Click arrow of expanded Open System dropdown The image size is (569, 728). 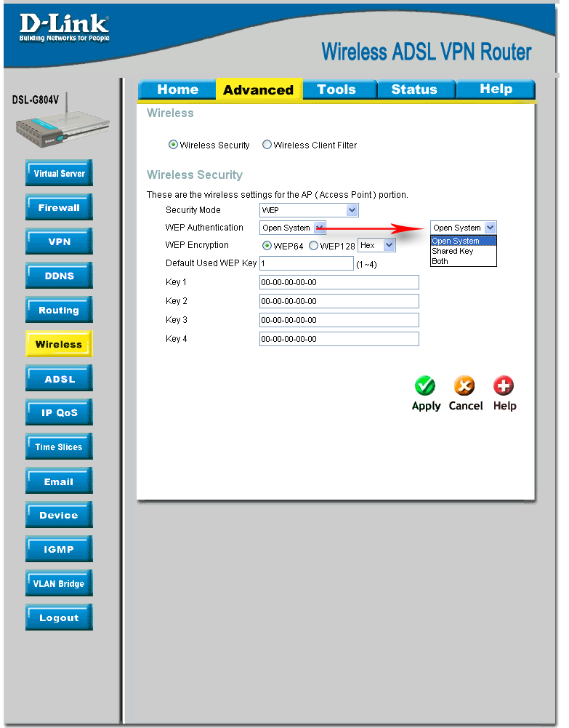coord(491,228)
